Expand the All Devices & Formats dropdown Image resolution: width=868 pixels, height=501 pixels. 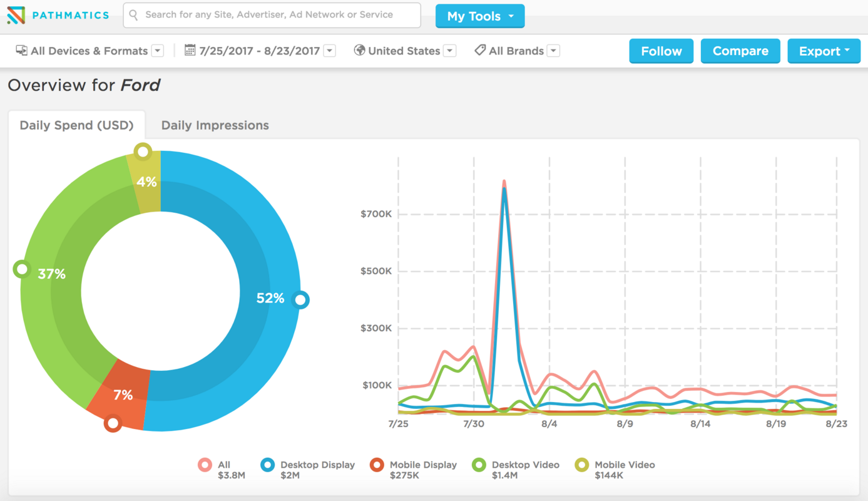pos(158,51)
